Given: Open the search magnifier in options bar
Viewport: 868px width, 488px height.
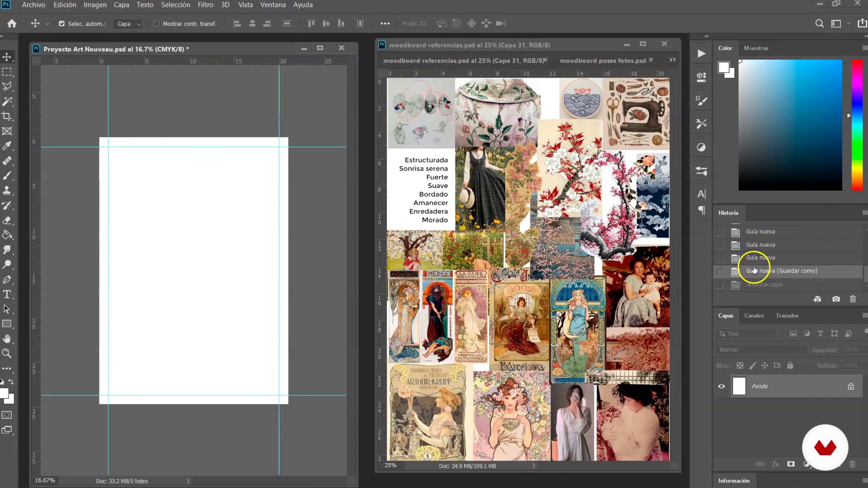Looking at the screenshot, I should (819, 23).
